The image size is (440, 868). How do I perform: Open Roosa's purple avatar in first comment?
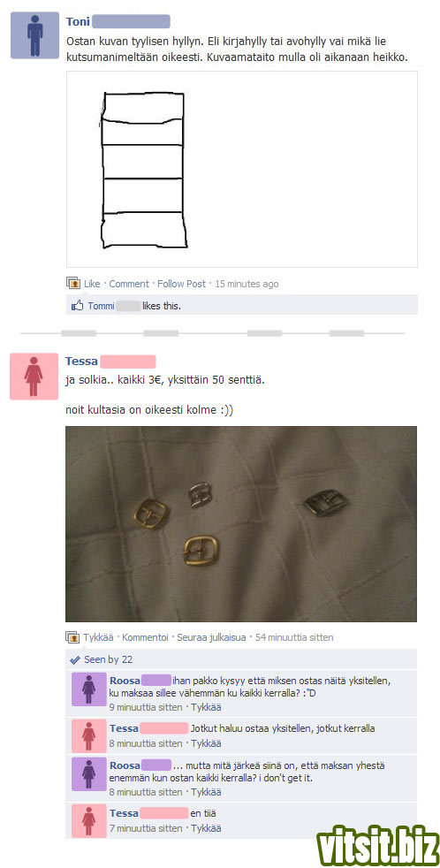(x=88, y=689)
